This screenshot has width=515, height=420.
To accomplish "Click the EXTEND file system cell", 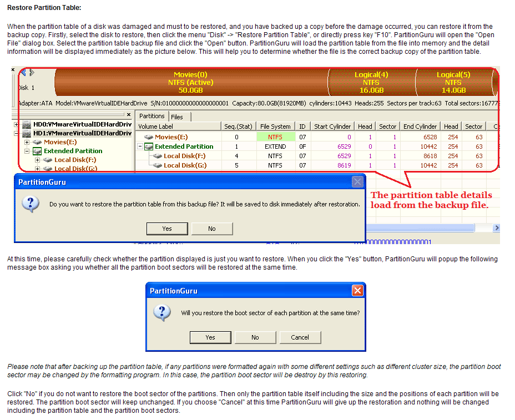I will coord(275,146).
